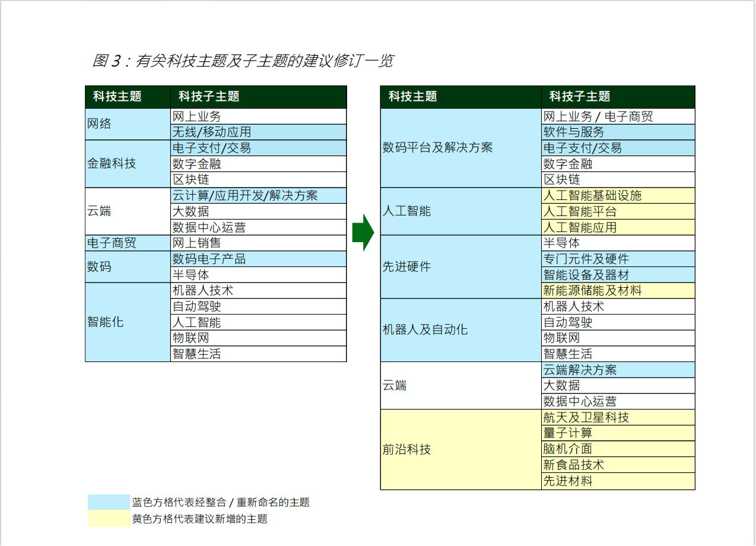Select the 数码平台及解决方案 theme cell

(461, 148)
